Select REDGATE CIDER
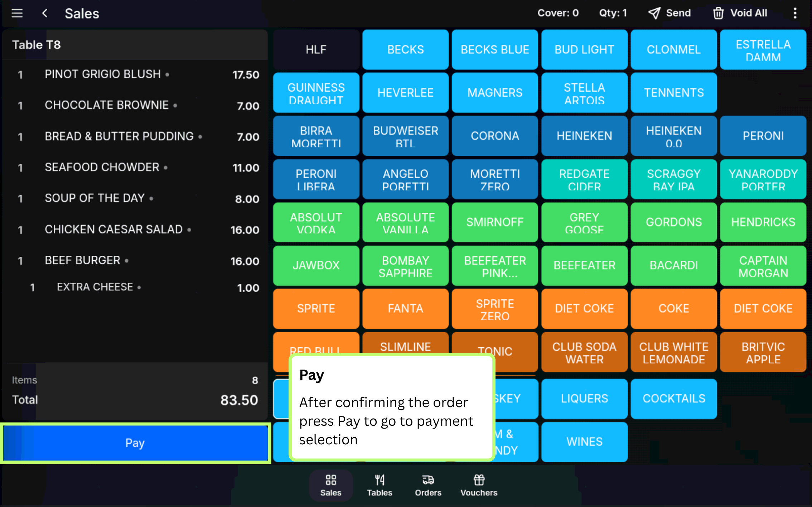Image resolution: width=812 pixels, height=507 pixels. click(x=584, y=179)
